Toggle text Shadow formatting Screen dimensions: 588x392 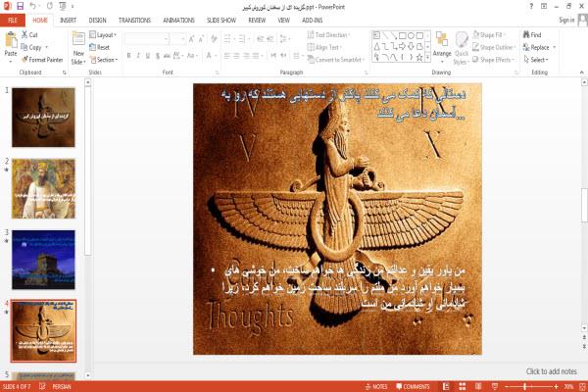(157, 56)
